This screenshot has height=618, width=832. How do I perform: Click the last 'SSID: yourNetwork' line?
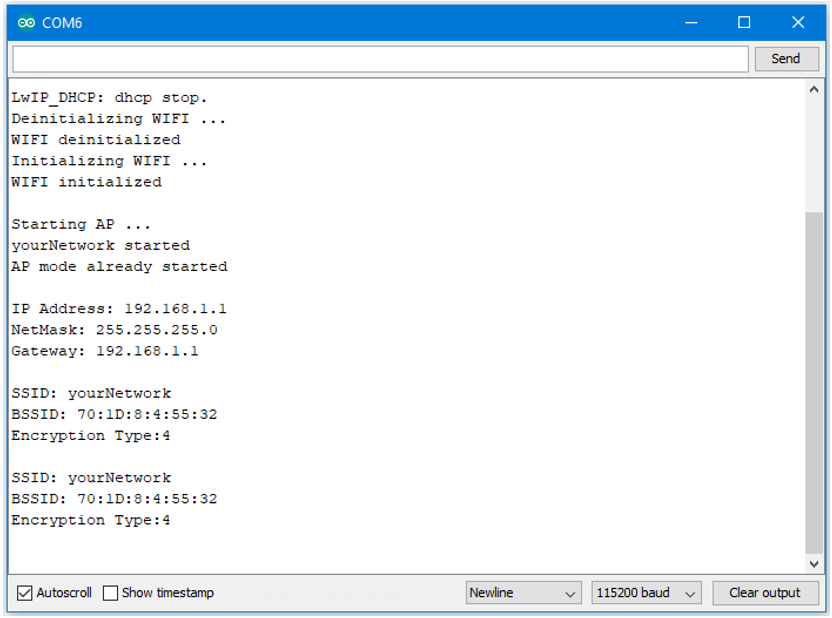(91, 478)
